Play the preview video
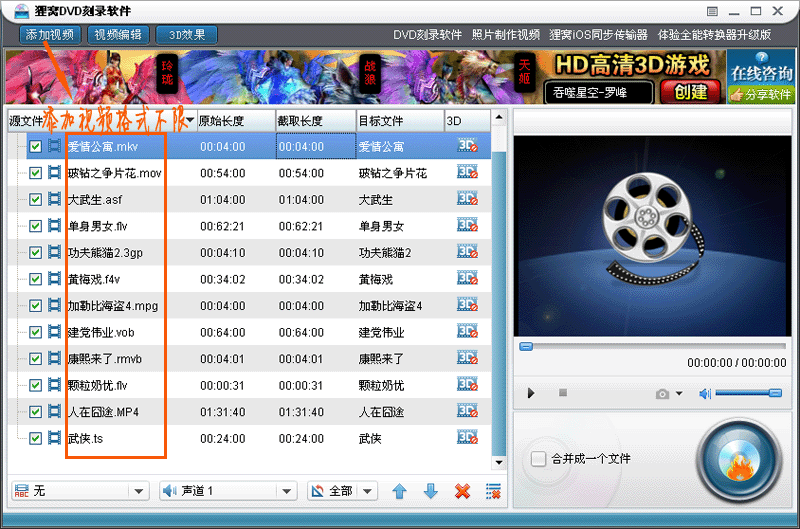The image size is (800, 529). click(531, 393)
